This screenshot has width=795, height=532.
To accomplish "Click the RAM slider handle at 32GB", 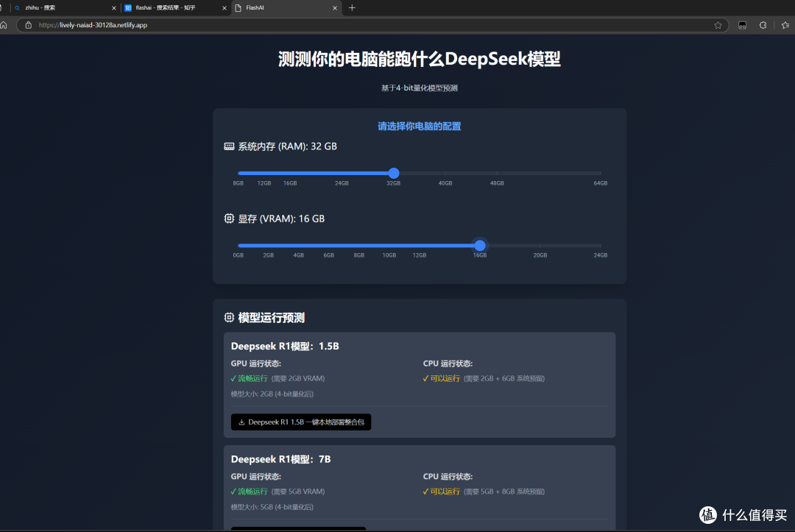I will point(393,173).
